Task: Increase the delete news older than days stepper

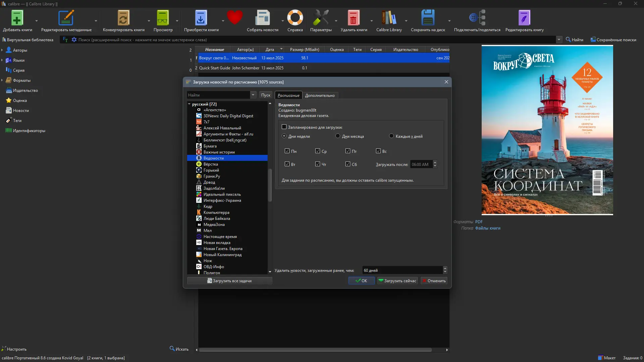Action: coord(445,268)
